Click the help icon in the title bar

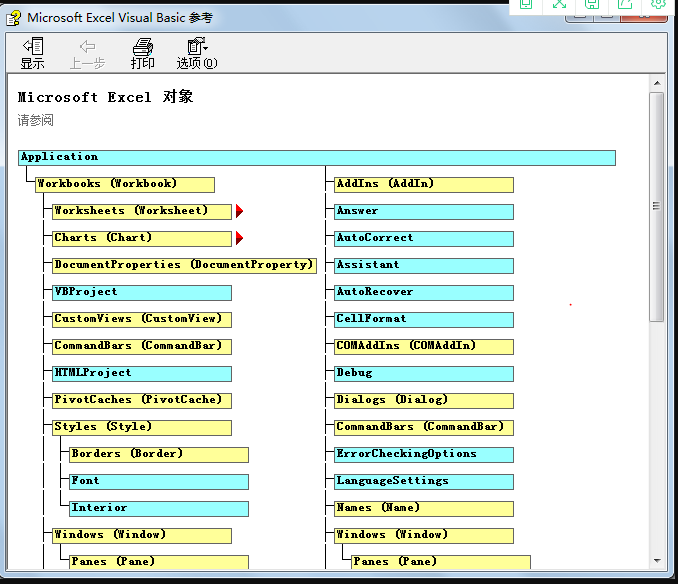[x=14, y=18]
